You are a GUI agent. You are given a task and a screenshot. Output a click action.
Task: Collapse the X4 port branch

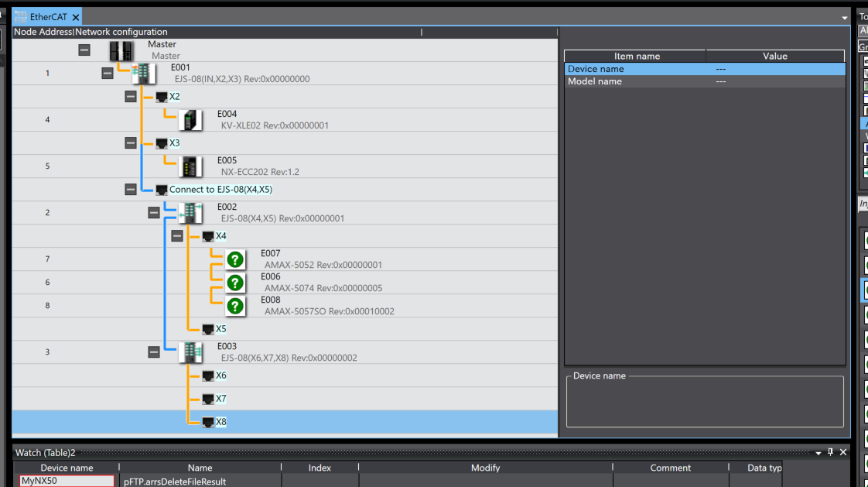point(177,236)
